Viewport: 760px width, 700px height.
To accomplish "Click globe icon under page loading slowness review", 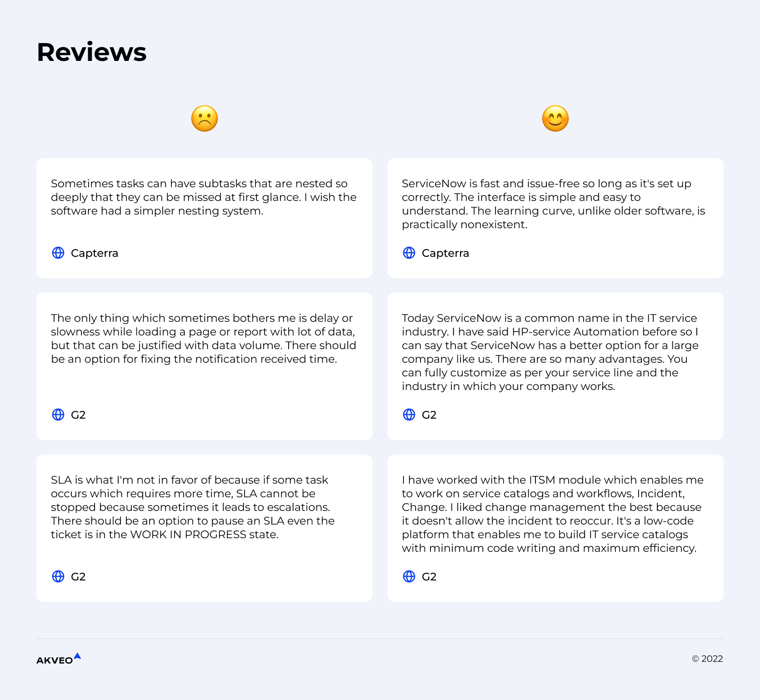I will coord(58,415).
